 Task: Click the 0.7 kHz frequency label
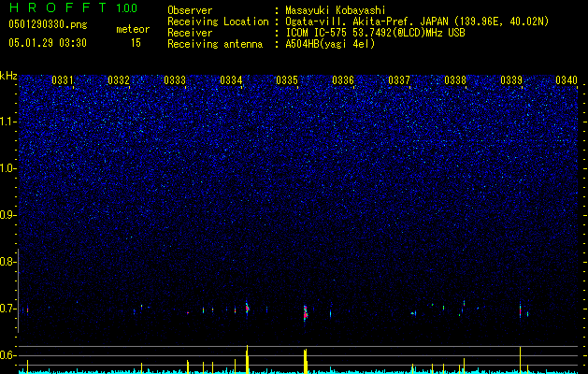pyautogui.click(x=8, y=309)
